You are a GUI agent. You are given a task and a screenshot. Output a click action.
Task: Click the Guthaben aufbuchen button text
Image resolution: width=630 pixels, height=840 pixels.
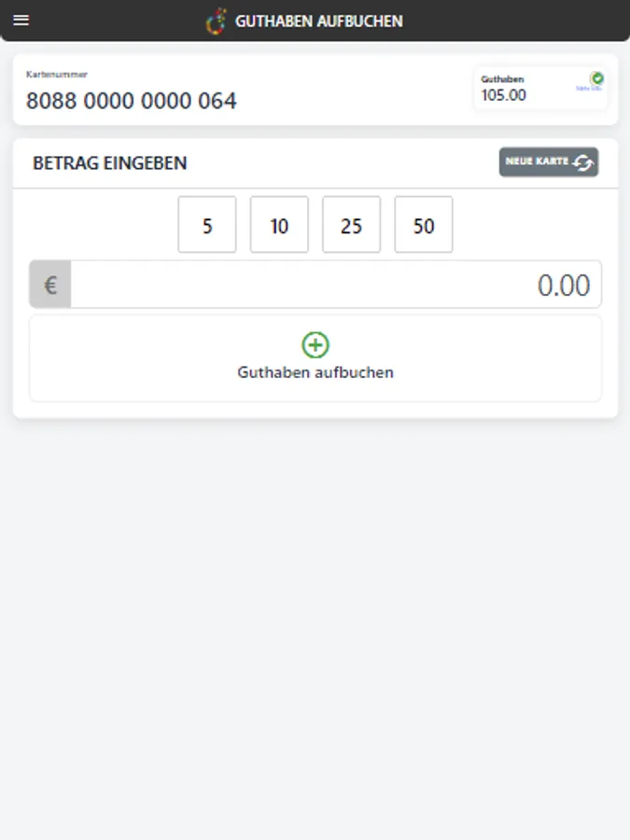(315, 372)
